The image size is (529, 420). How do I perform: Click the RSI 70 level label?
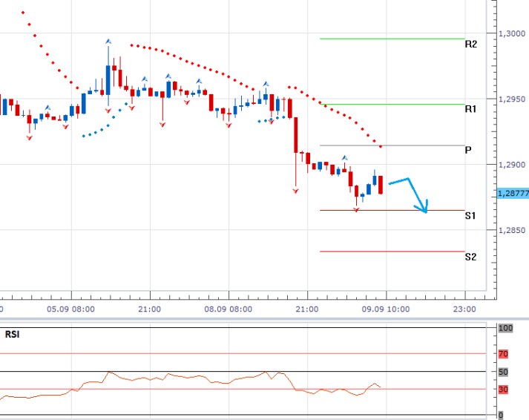coord(503,354)
